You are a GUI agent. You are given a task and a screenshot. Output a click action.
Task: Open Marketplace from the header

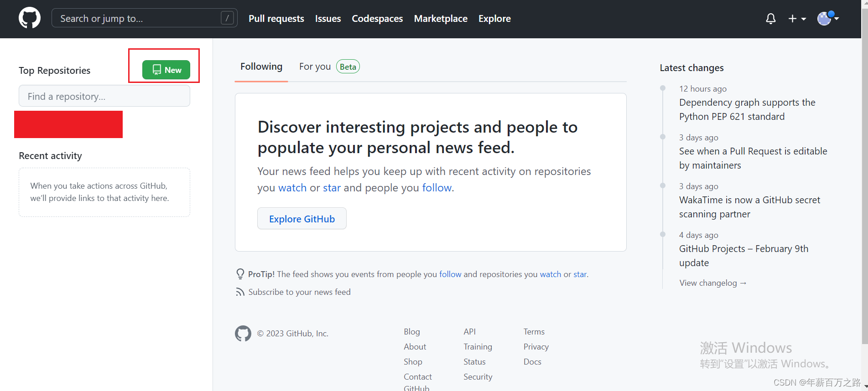441,19
